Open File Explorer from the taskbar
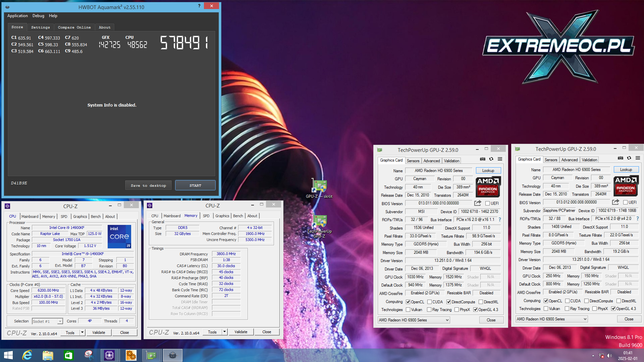Screen dimensions: 644x362 pos(48,355)
